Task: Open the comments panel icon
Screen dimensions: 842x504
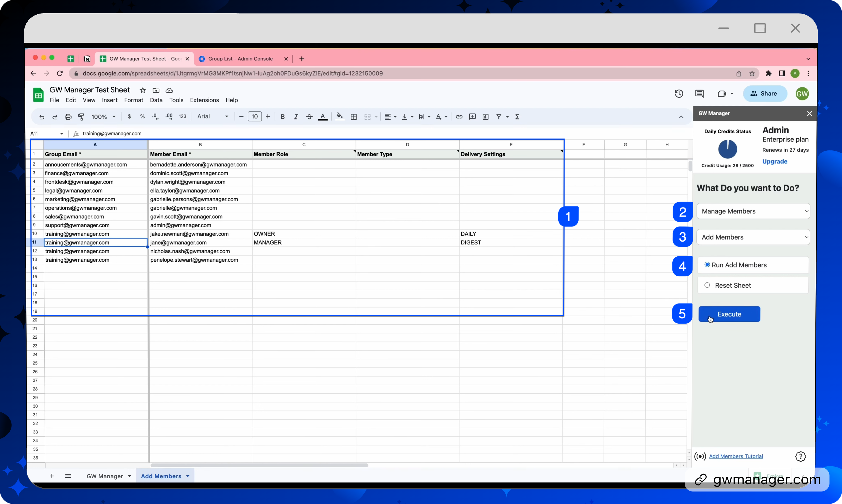Action: tap(699, 93)
